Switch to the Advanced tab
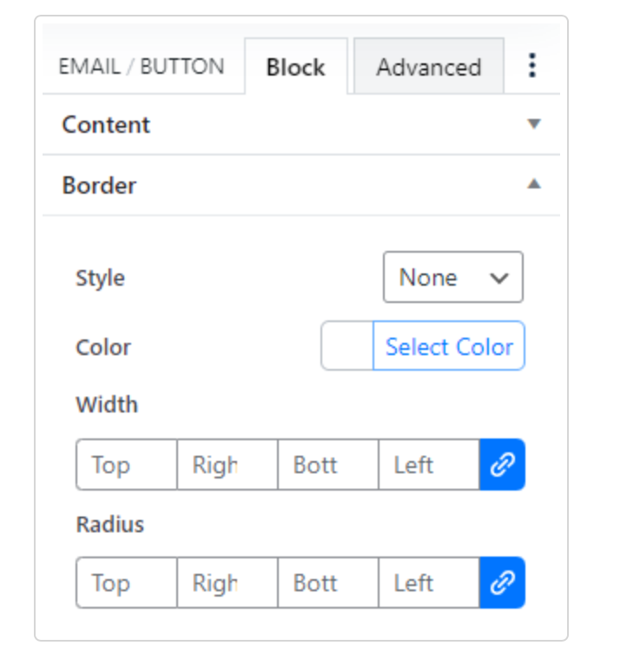 (428, 67)
